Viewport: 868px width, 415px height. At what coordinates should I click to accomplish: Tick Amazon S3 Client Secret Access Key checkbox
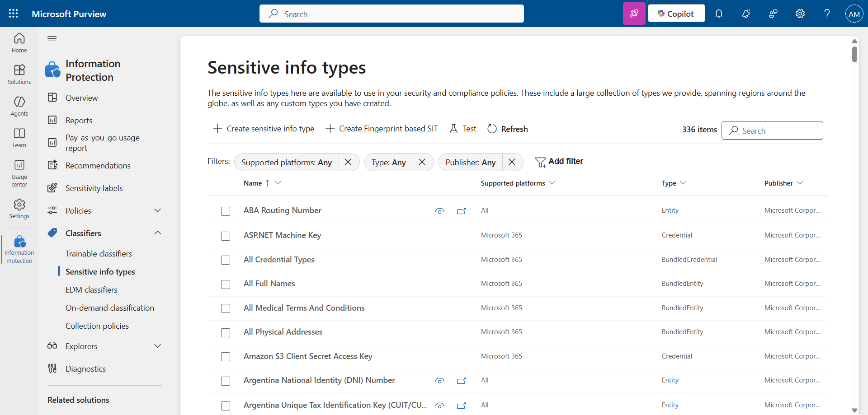[226, 357]
